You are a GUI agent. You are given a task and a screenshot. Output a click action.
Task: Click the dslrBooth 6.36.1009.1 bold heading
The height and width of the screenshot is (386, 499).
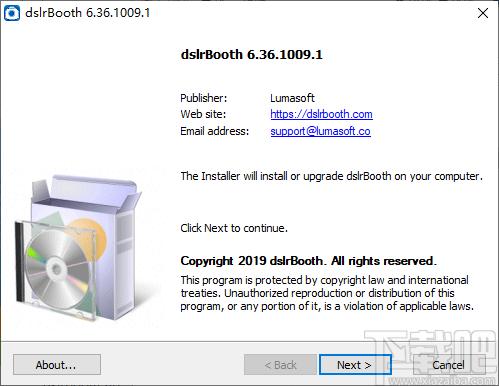[x=252, y=55]
